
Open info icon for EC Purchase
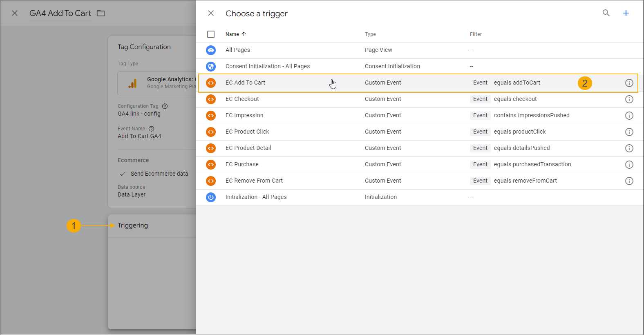[x=629, y=165]
